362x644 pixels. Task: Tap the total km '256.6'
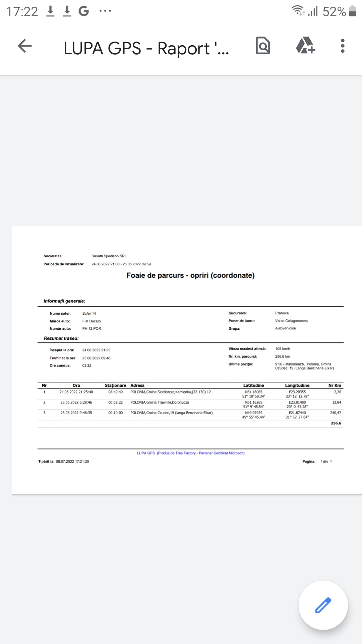(x=336, y=423)
